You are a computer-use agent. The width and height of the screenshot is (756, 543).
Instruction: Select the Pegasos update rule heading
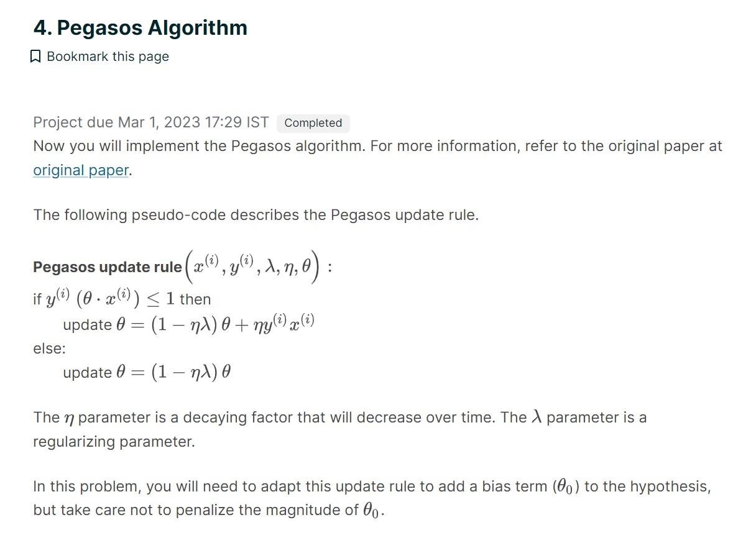point(106,267)
